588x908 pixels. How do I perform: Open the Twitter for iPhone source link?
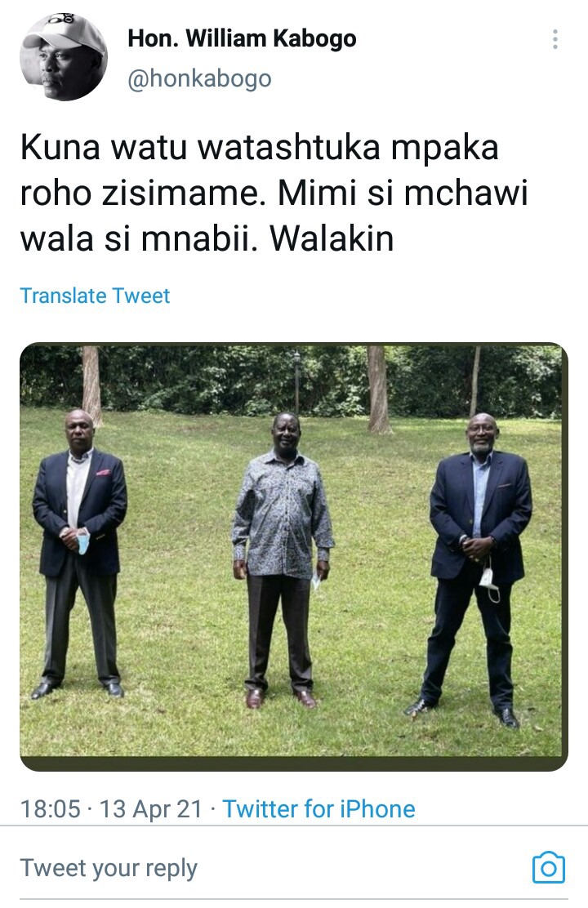[x=318, y=809]
